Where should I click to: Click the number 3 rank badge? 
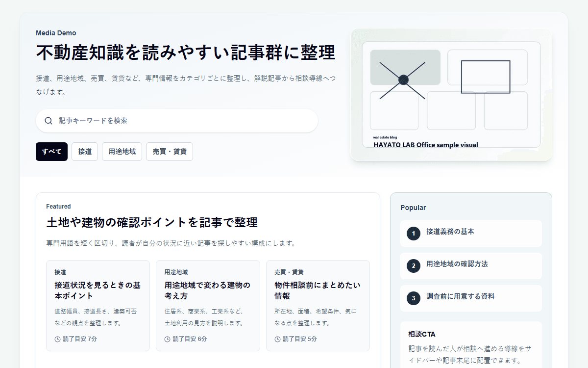point(414,298)
